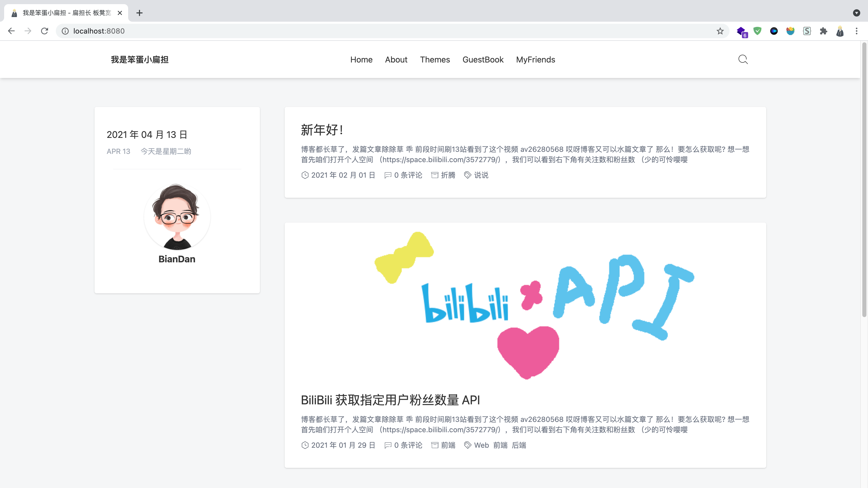This screenshot has width=868, height=488.
Task: Open the Extensions puzzle icon
Action: click(823, 31)
